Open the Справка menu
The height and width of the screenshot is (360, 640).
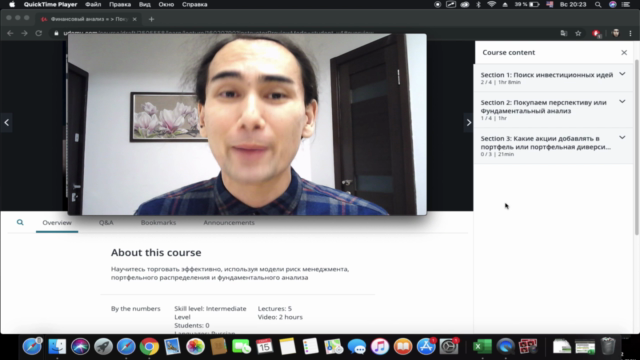[x=194, y=4]
